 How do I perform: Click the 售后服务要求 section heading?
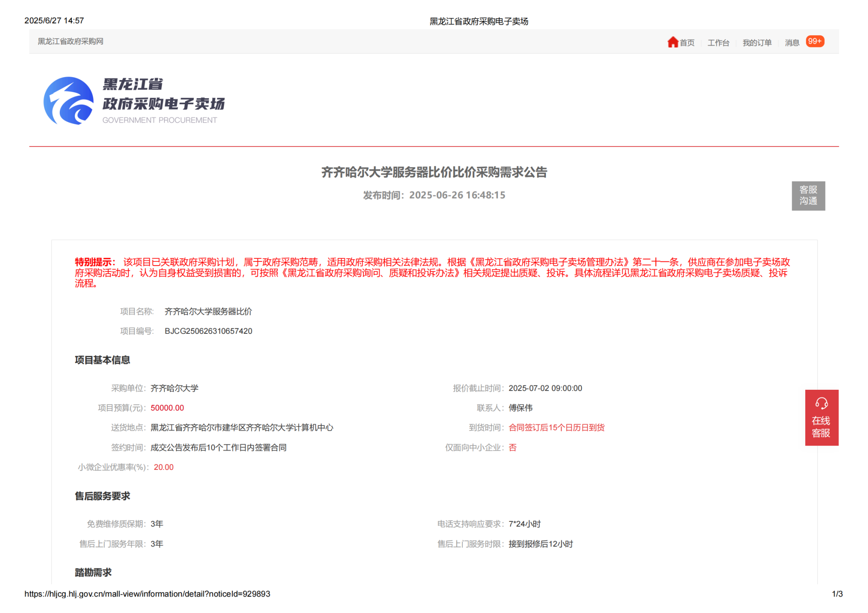click(x=102, y=496)
